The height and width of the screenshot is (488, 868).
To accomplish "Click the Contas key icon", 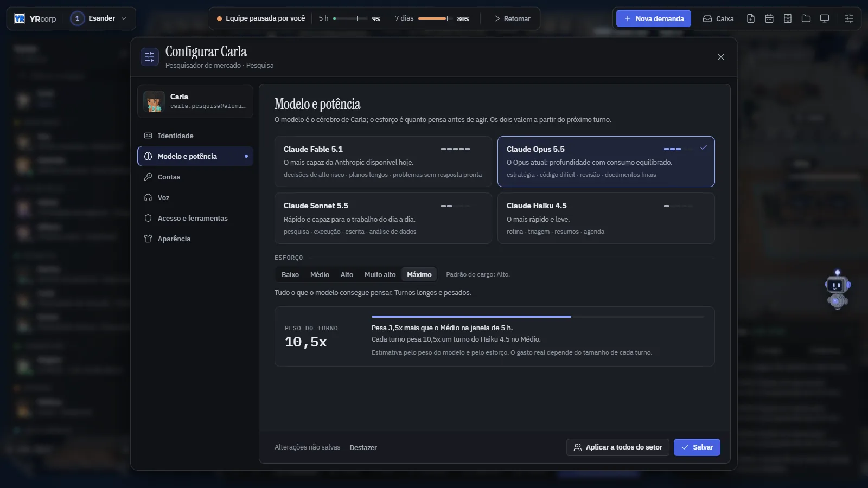I will [x=148, y=177].
